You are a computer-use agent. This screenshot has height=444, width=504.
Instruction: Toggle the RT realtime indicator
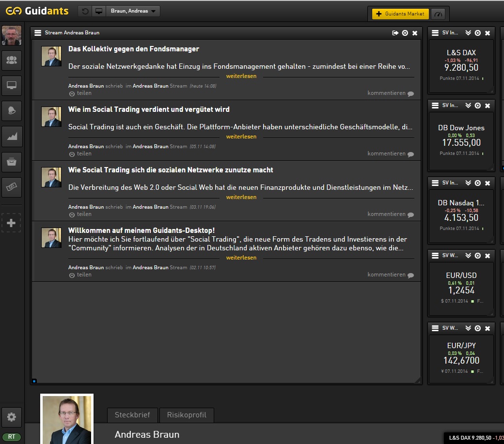click(11, 437)
